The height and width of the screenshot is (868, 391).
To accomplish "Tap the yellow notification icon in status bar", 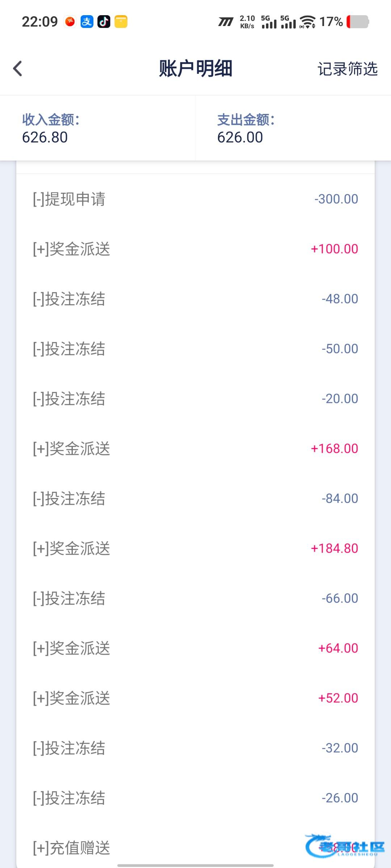I will pyautogui.click(x=121, y=22).
